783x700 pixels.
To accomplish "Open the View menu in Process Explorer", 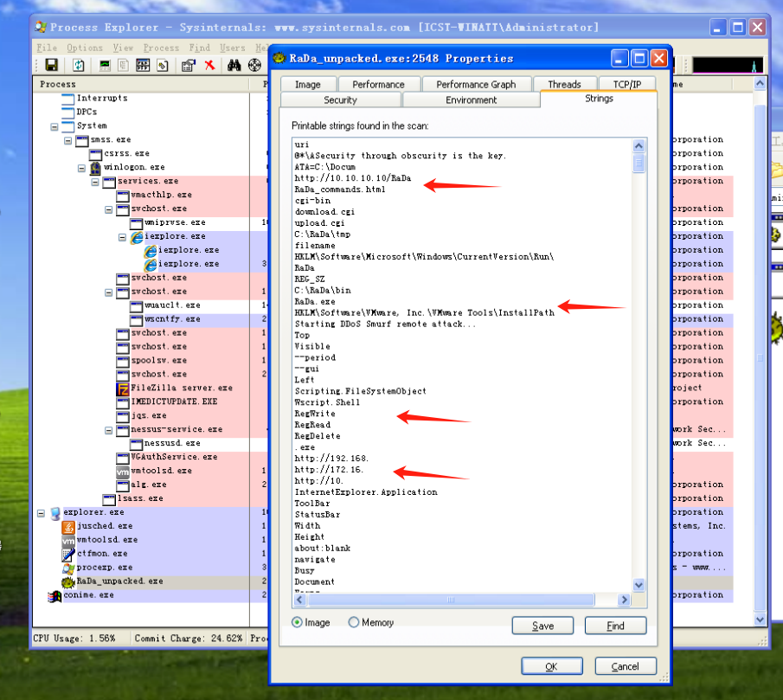I will [123, 48].
